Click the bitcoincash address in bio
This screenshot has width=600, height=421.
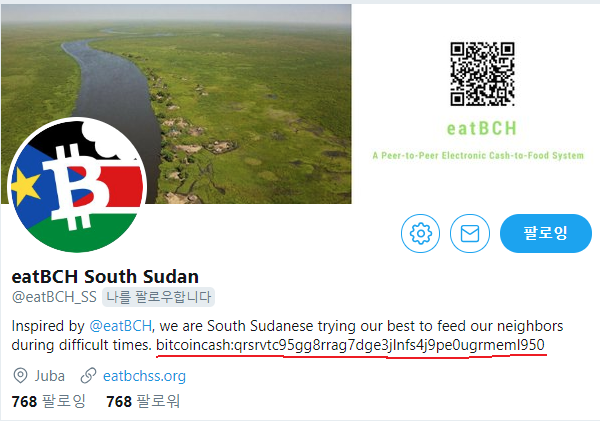coord(351,345)
